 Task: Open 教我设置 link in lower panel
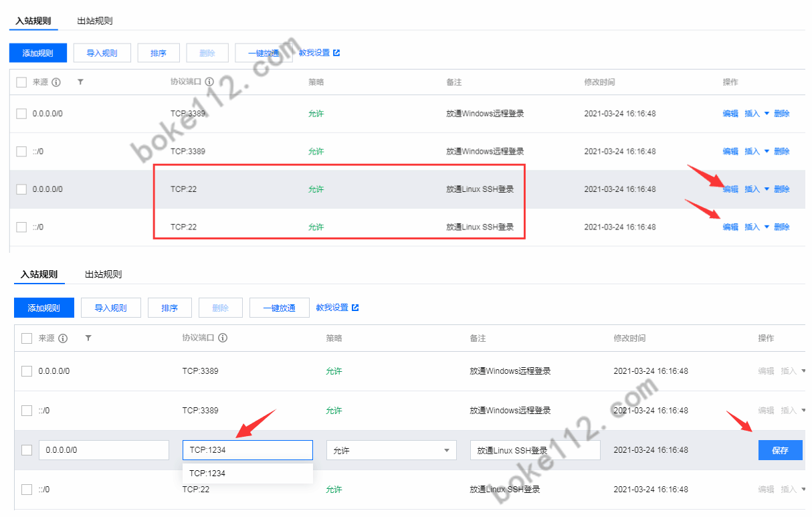(332, 308)
